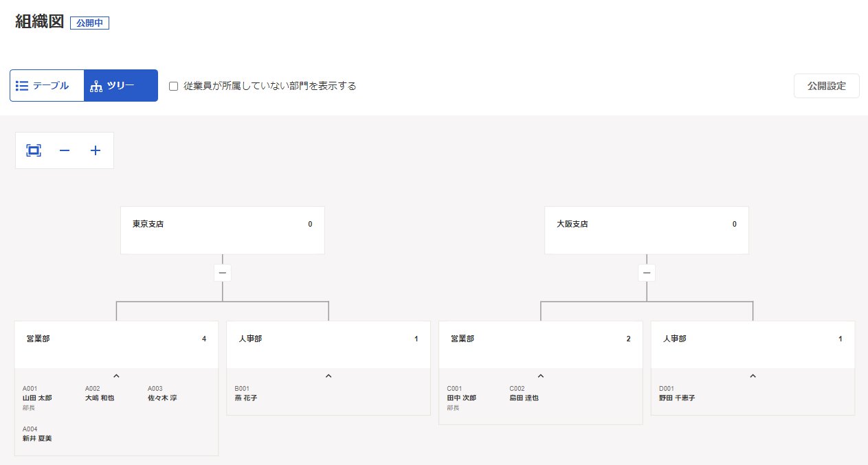This screenshot has width=868, height=465.
Task: Collapse 大阪支店 営業部 member list
Action: coord(541,376)
